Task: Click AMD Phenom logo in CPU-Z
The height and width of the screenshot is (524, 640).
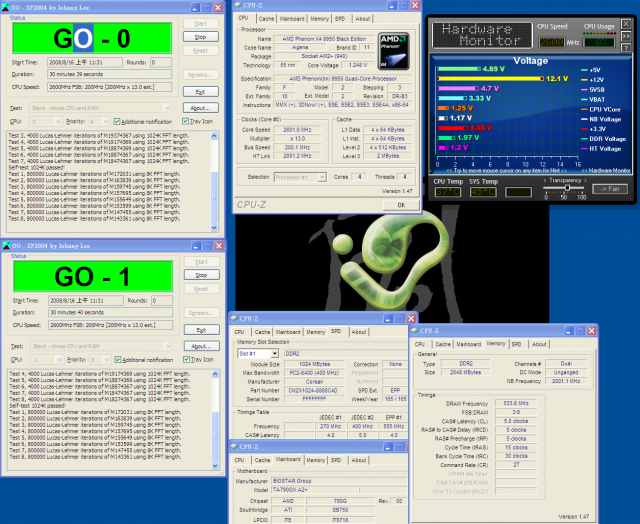Action: click(393, 51)
